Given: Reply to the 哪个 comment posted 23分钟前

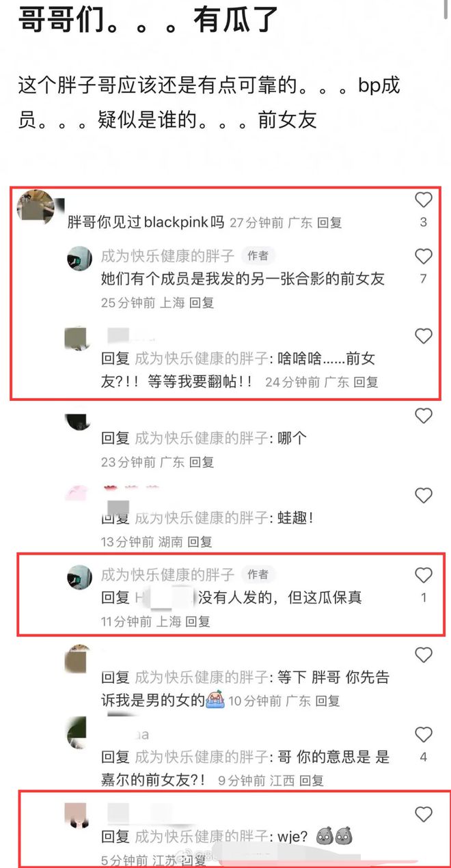Looking at the screenshot, I should click(x=202, y=462).
